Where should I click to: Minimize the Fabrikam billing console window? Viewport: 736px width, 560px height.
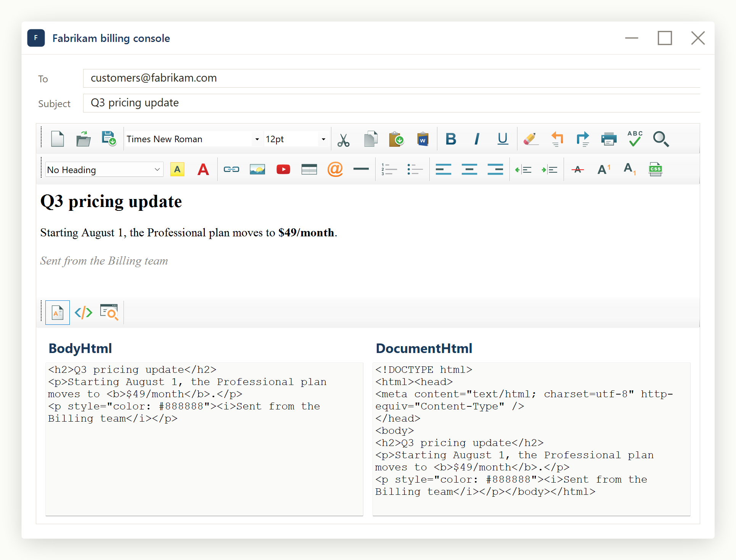(632, 38)
